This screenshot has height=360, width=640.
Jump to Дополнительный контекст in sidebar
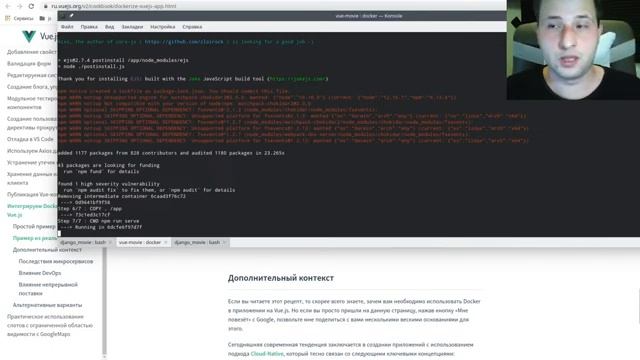(x=47, y=250)
